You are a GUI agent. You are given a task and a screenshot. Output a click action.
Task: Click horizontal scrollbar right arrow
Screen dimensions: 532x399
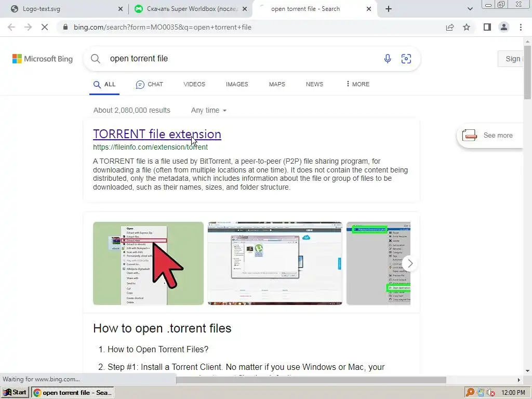click(x=519, y=380)
